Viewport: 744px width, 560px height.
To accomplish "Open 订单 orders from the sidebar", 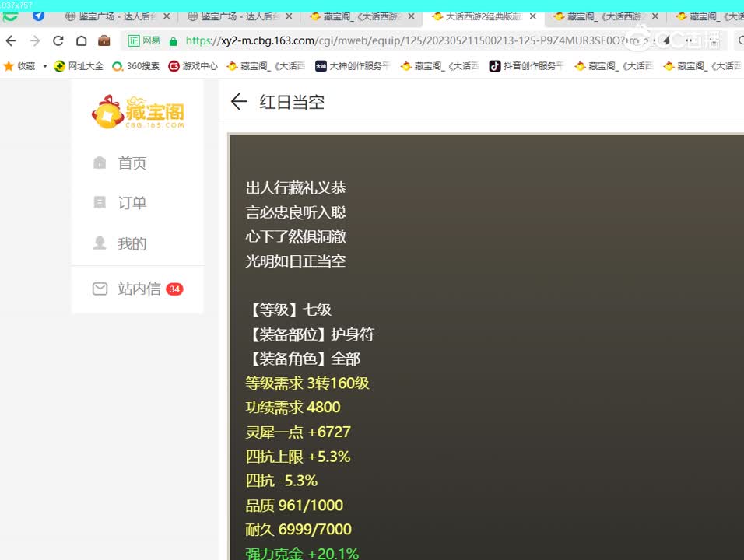I will pyautogui.click(x=100, y=202).
